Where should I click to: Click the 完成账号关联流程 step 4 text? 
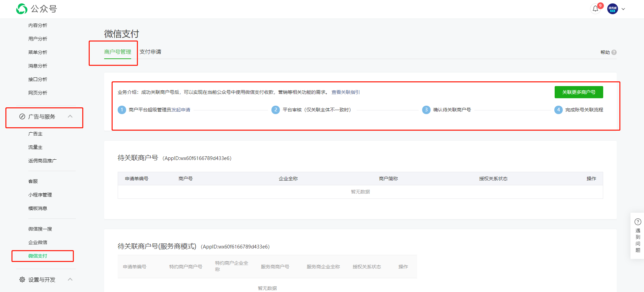point(584,110)
